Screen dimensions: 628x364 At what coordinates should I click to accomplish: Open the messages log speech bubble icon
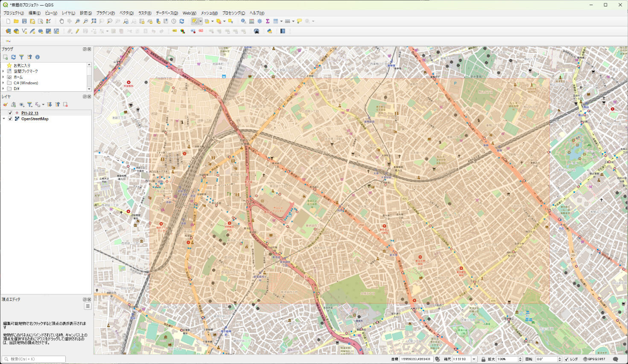point(616,359)
